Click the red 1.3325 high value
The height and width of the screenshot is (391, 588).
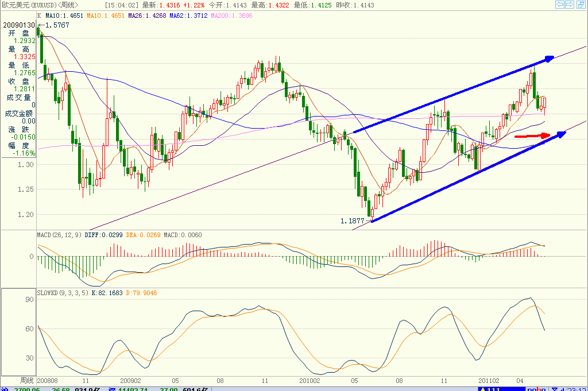coord(25,57)
